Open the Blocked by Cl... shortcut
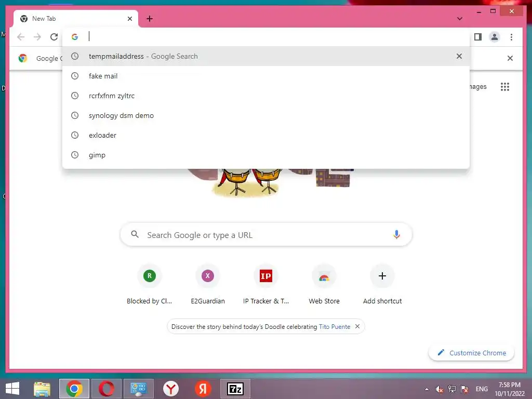532x399 pixels. 149,284
